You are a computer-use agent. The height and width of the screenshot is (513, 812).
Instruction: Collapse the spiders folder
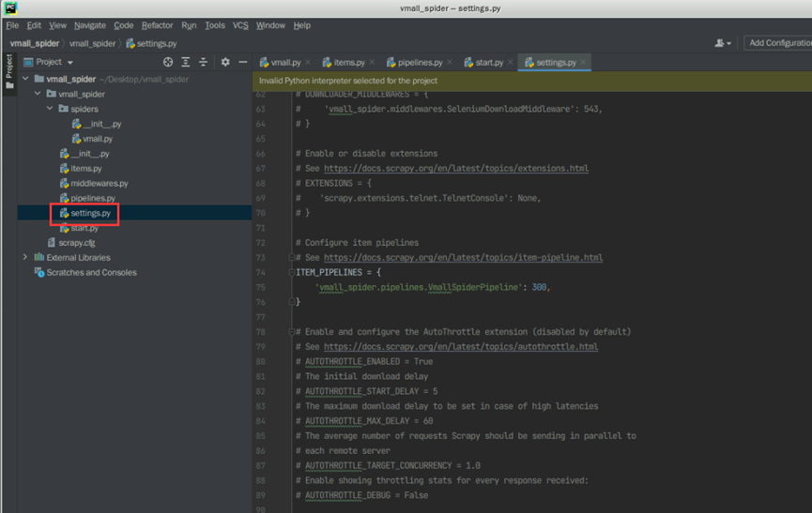[x=50, y=109]
